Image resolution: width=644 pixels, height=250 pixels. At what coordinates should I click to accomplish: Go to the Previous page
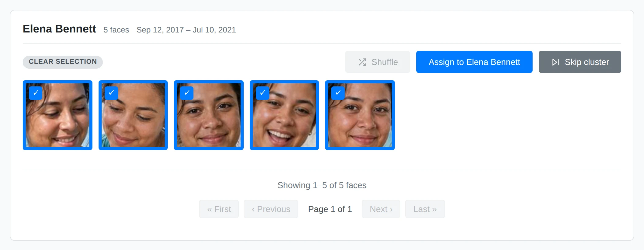[271, 209]
